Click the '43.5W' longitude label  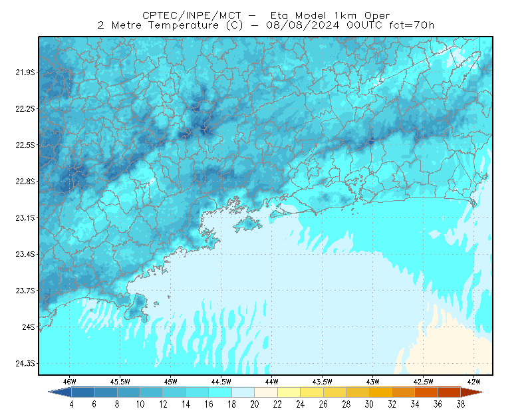click(322, 382)
